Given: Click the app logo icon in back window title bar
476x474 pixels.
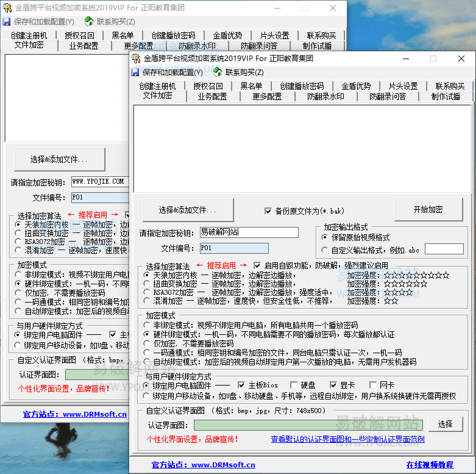Looking at the screenshot, I should pos(7,8).
